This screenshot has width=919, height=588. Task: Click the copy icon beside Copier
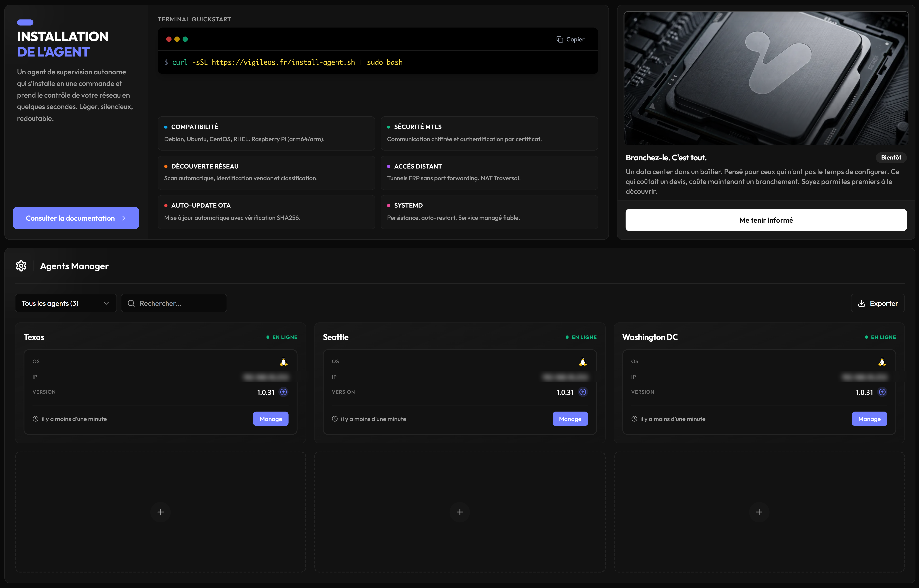pos(559,39)
